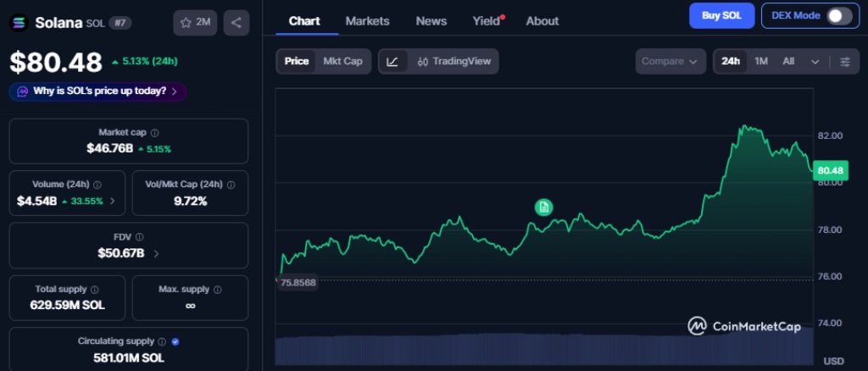This screenshot has width=868, height=371.
Task: Open the share icon button
Action: pos(236,23)
